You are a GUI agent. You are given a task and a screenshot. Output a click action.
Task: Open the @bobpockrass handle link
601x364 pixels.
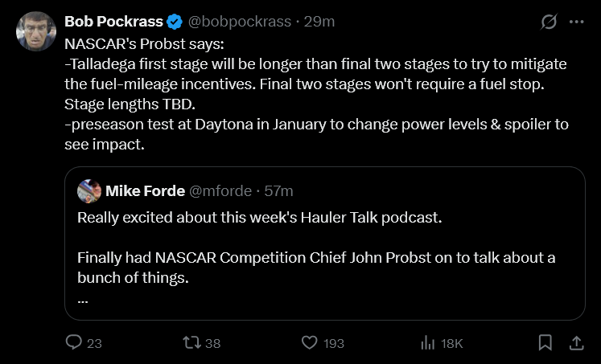coord(240,22)
